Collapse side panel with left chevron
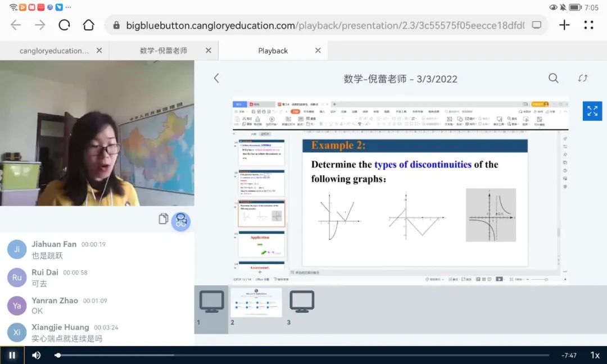This screenshot has height=364, width=607. [x=216, y=79]
